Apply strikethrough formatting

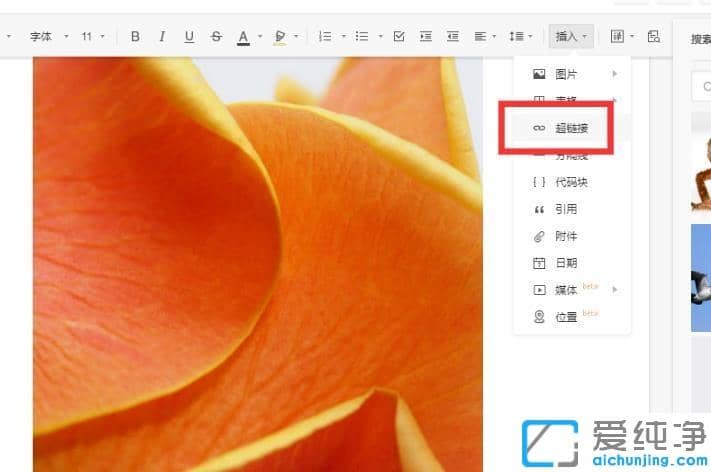point(216,36)
